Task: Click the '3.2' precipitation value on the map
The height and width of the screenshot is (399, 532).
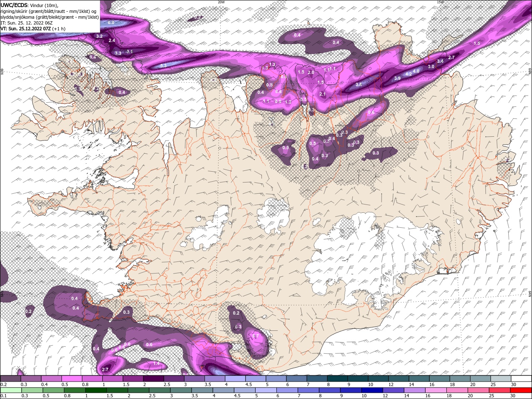Action: (x=99, y=37)
